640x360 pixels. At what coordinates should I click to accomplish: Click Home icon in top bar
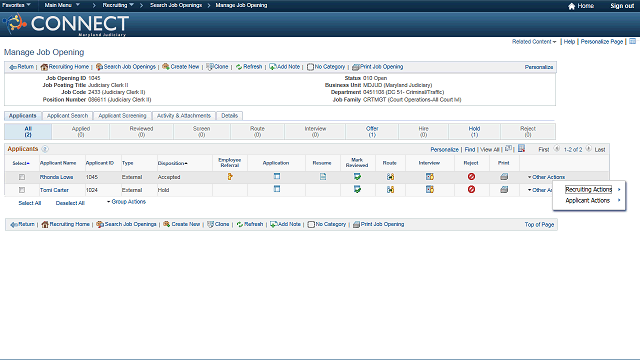pyautogui.click(x=571, y=6)
